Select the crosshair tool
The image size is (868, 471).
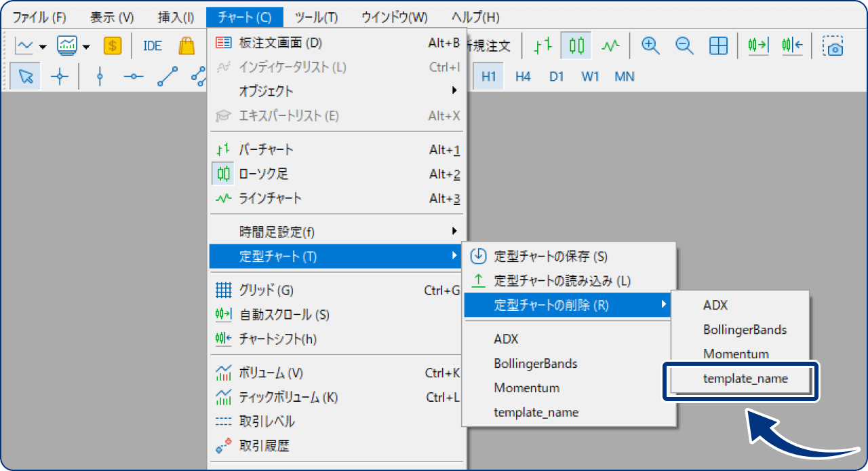click(60, 77)
